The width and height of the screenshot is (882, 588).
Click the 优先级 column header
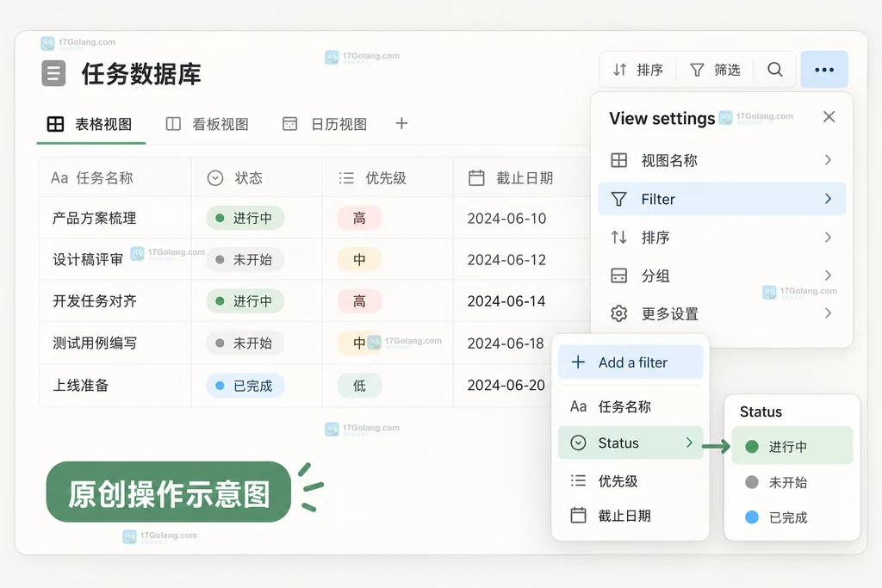(x=388, y=178)
